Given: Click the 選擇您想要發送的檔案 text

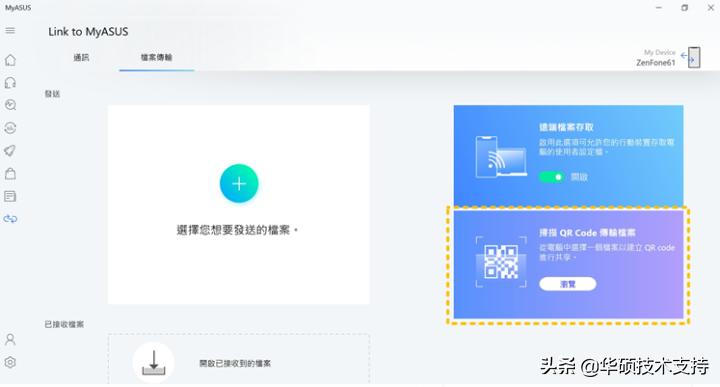Looking at the screenshot, I should [x=237, y=230].
